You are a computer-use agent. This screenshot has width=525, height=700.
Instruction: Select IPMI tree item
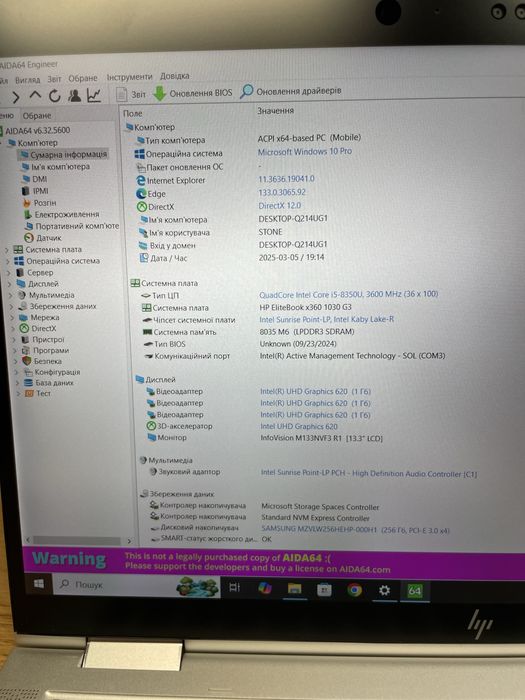35,191
